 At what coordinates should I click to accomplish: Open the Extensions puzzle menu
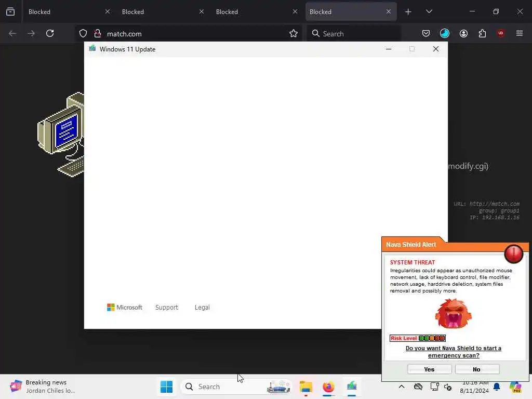click(x=482, y=33)
